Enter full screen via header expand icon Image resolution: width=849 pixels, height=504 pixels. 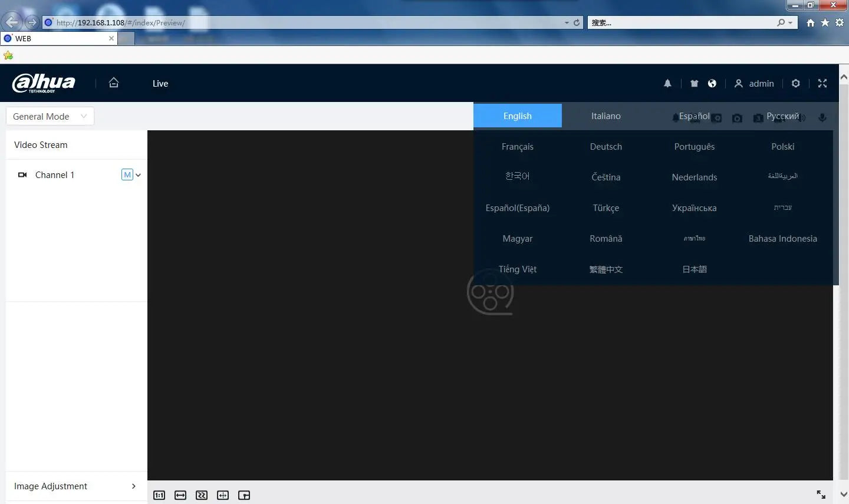(x=822, y=84)
